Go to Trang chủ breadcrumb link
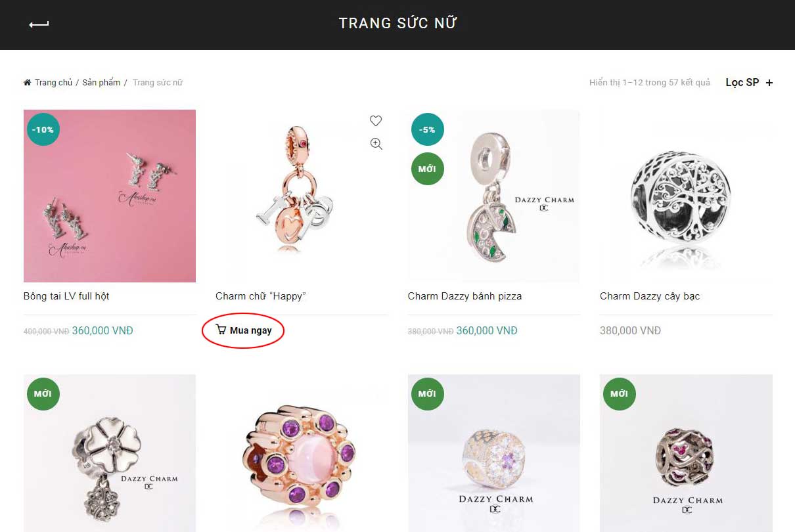Image resolution: width=795 pixels, height=532 pixels. click(x=53, y=82)
